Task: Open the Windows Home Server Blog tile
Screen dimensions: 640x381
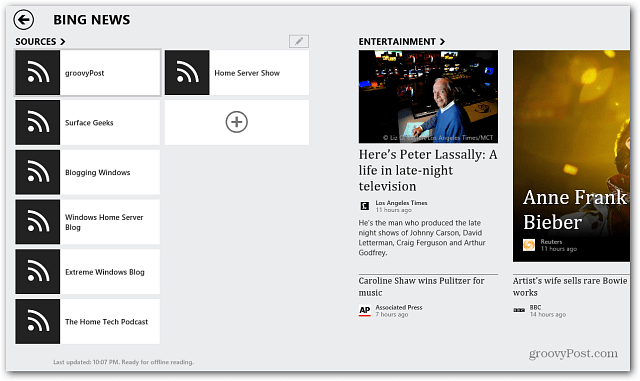Action: click(87, 222)
